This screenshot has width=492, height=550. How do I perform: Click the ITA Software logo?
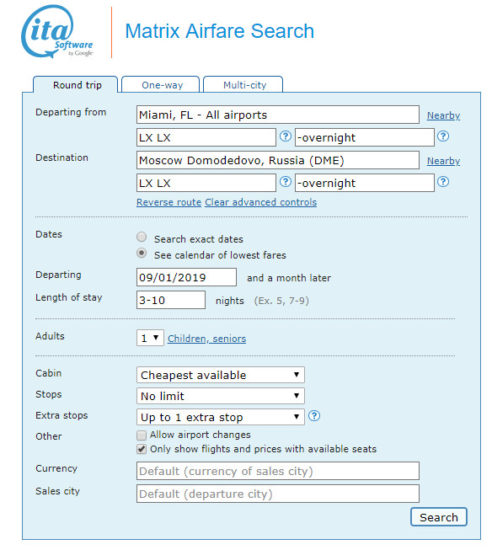tap(57, 31)
